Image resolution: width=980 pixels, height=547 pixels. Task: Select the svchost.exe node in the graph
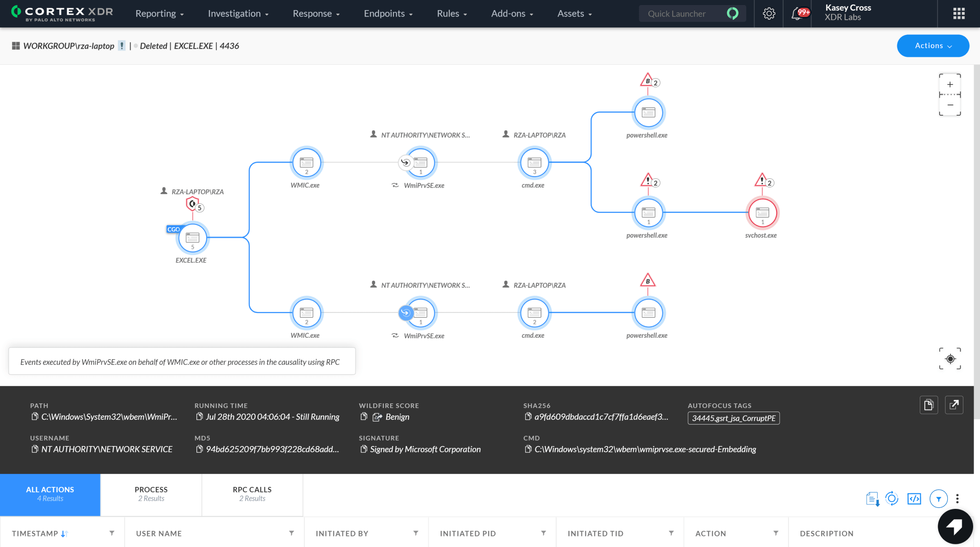tap(762, 212)
